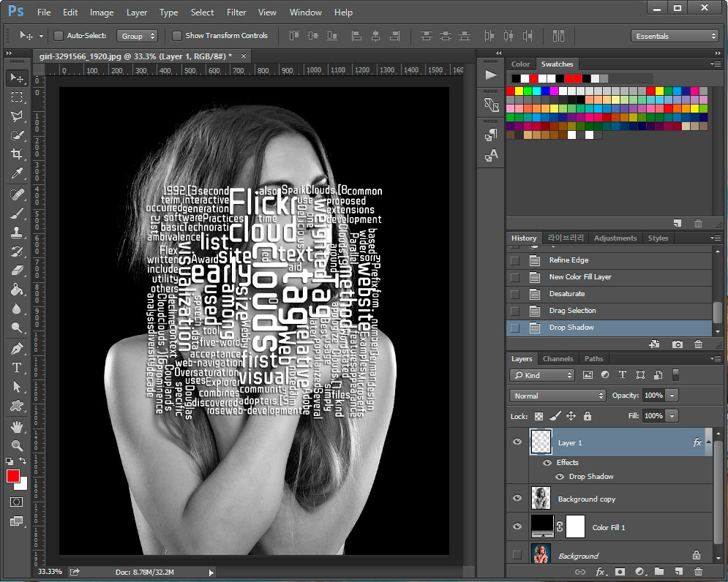Select the Dodge tool
The height and width of the screenshot is (582, 728).
point(17,328)
